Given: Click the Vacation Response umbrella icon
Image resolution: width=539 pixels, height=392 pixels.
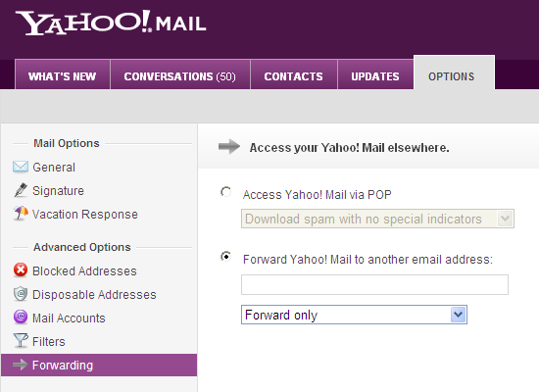Looking at the screenshot, I should click(21, 214).
